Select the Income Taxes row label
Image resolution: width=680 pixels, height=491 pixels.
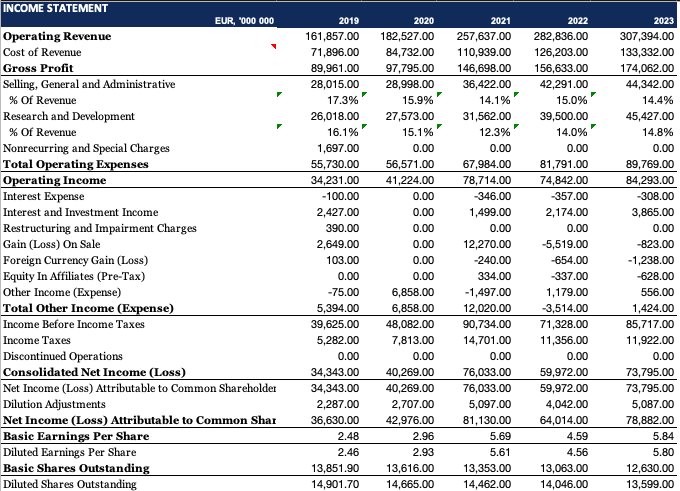click(x=37, y=341)
